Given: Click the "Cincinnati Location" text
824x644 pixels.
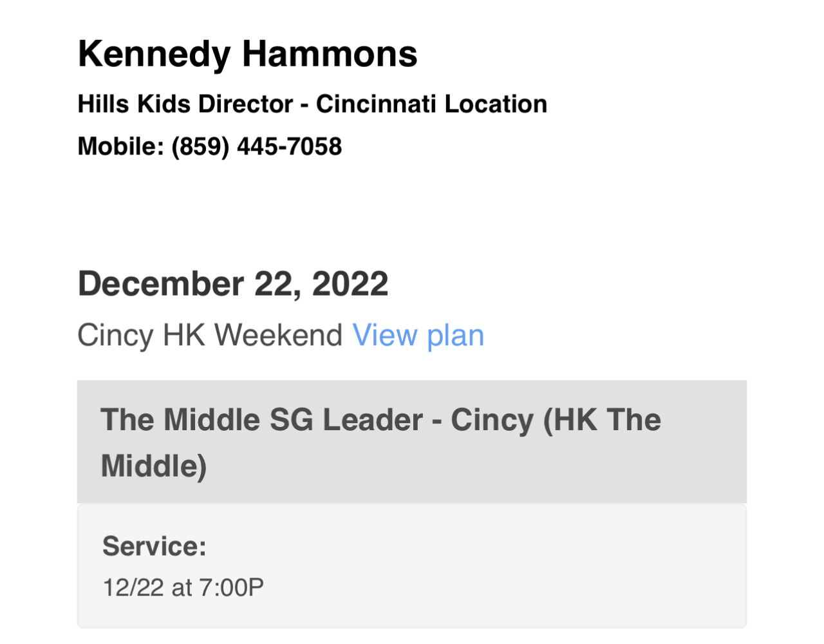Looking at the screenshot, I should (431, 104).
